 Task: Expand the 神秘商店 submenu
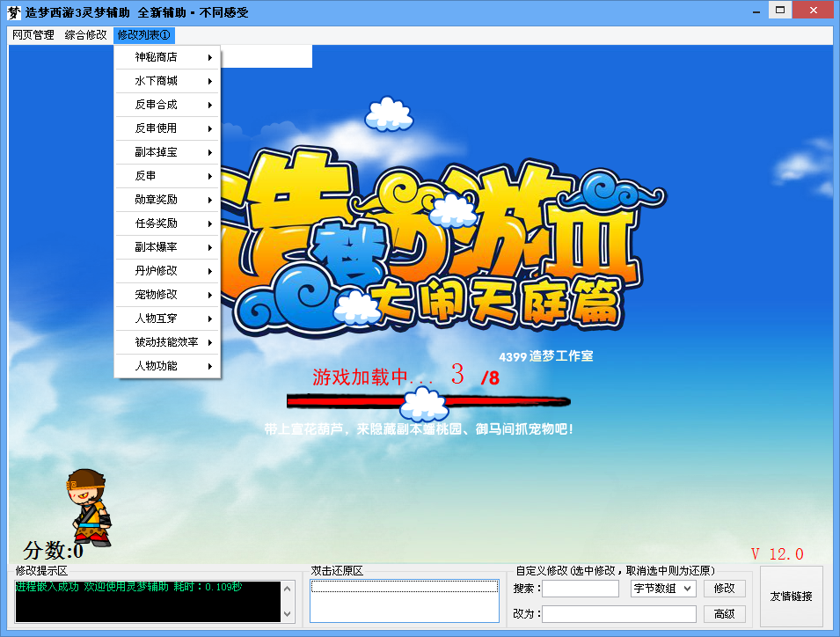(167, 57)
